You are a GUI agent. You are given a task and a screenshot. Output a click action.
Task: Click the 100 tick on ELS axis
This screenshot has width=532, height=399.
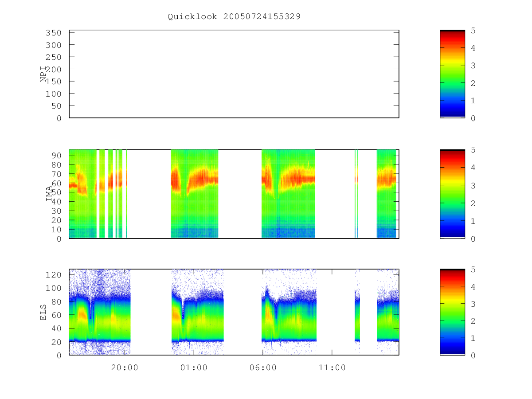(53, 288)
